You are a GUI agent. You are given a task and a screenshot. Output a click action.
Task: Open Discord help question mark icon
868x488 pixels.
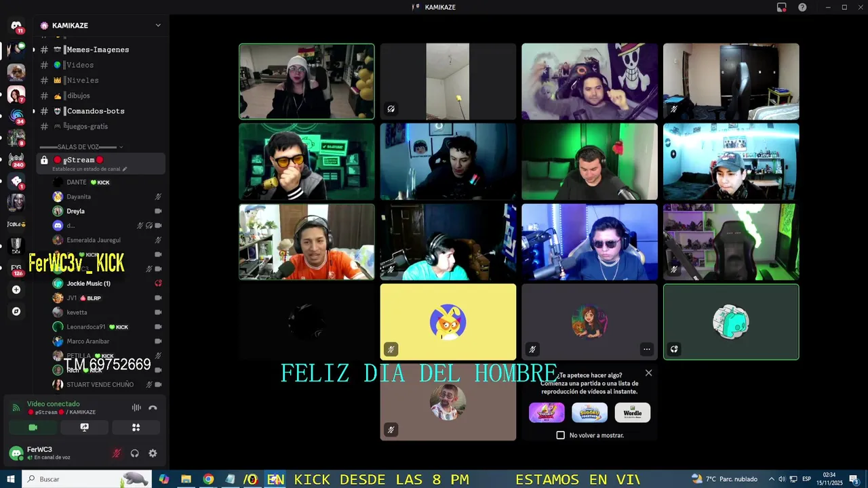802,7
